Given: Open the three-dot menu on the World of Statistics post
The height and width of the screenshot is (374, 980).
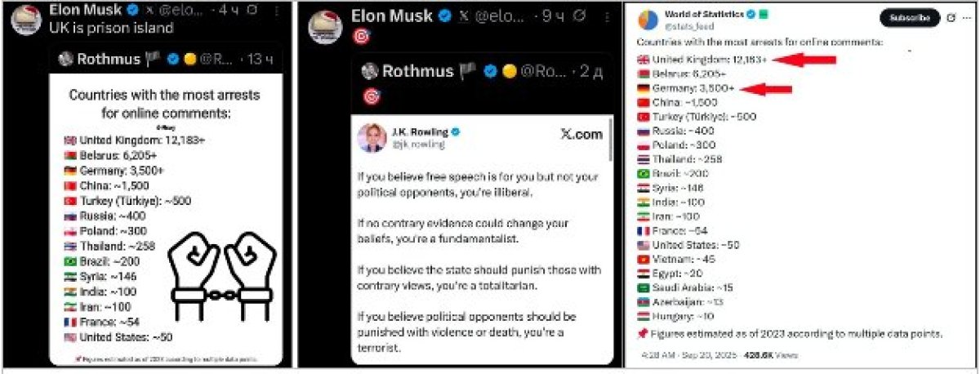Looking at the screenshot, I should [968, 17].
